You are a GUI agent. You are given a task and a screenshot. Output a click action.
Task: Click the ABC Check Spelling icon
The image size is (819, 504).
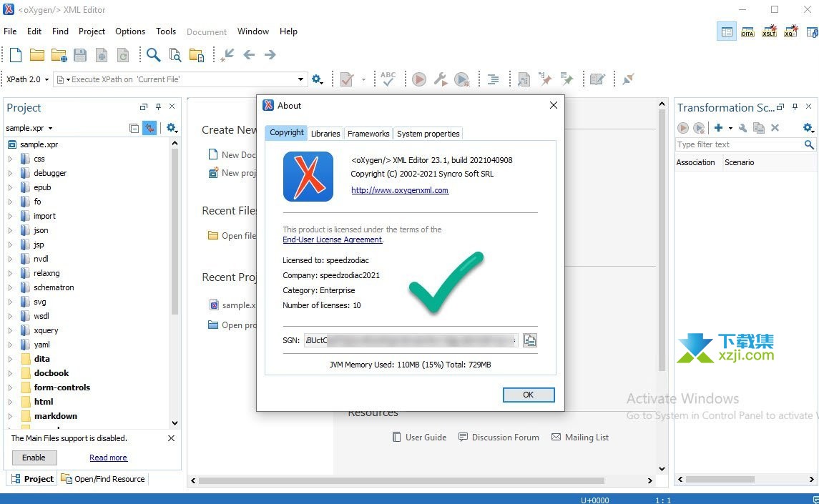[x=388, y=79]
